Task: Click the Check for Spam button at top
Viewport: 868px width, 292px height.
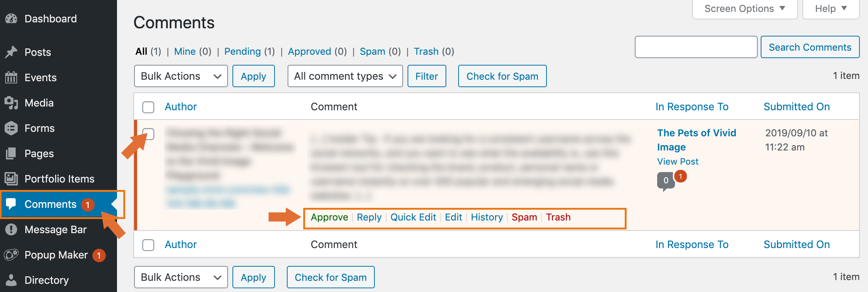Action: coord(502,76)
